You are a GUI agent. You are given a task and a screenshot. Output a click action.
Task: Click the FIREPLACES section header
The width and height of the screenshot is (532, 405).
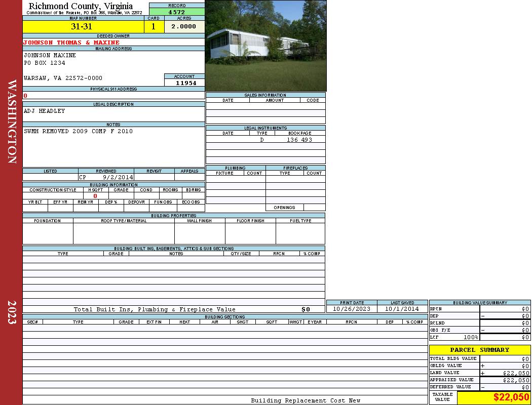pos(295,168)
